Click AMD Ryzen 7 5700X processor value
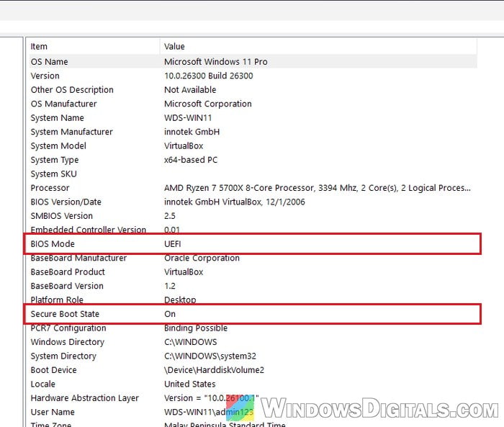This screenshot has height=427, width=504. pos(317,188)
